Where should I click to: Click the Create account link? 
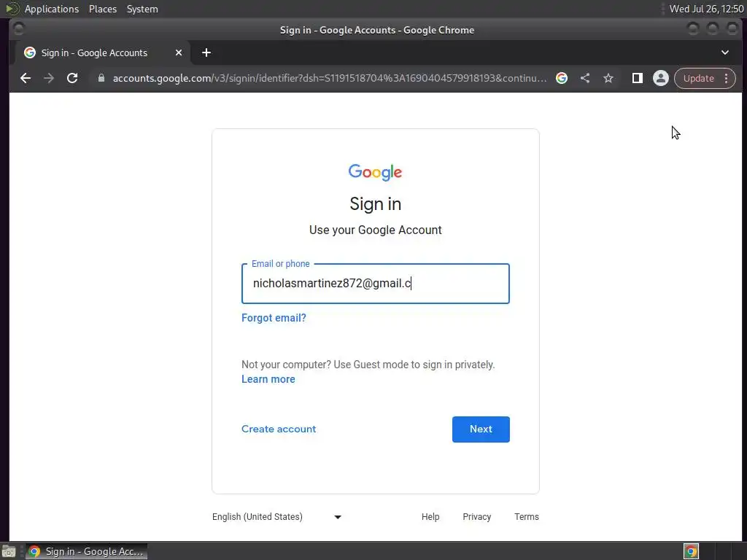[x=279, y=429]
